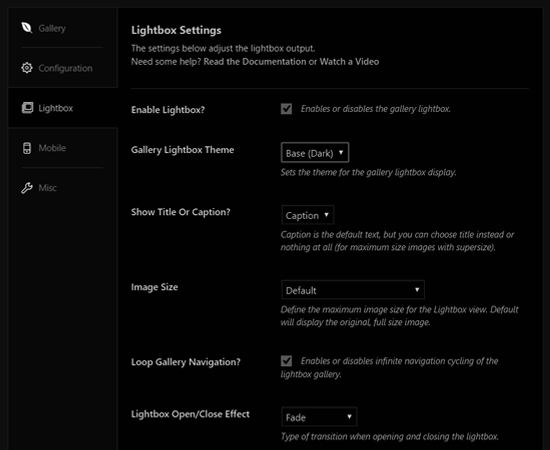The height and width of the screenshot is (450, 550).
Task: Follow the Watch a Video link
Action: [349, 62]
